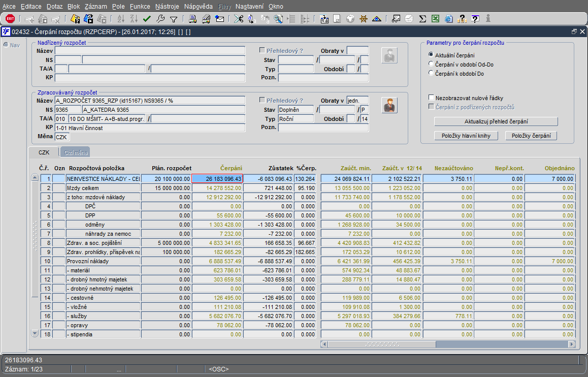Open the Nástroje menu
This screenshot has width=588, height=377.
pos(168,7)
